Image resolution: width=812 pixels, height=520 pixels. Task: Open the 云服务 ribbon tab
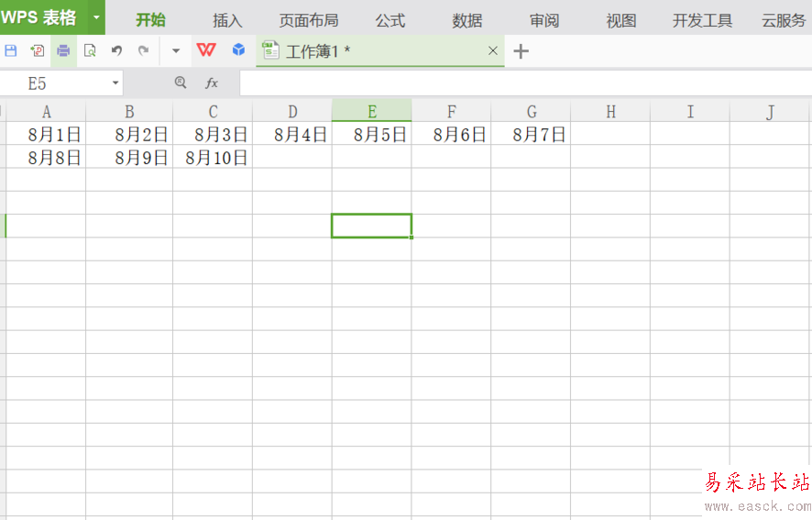tap(784, 20)
